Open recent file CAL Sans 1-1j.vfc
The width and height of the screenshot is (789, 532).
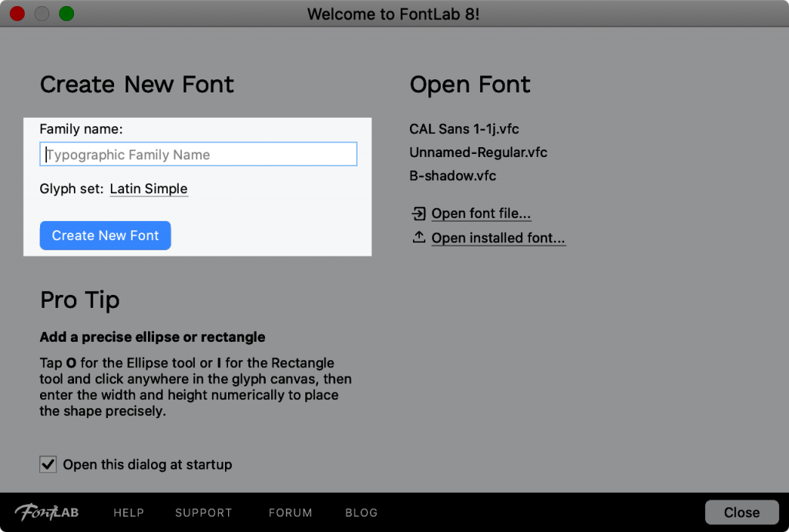pyautogui.click(x=464, y=129)
